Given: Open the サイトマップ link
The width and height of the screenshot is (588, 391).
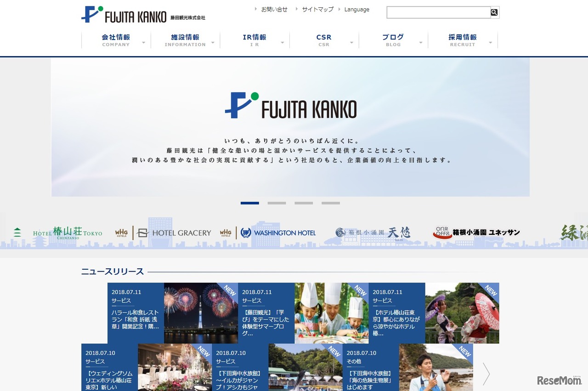Looking at the screenshot, I should tap(317, 9).
